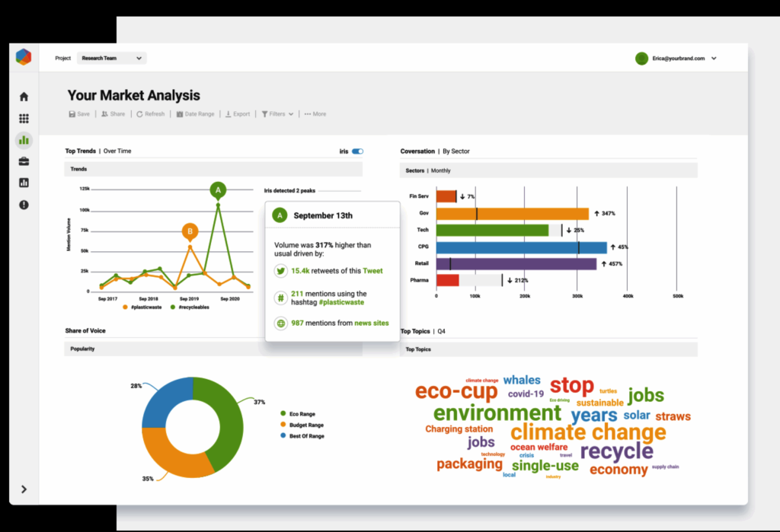Select peak marker B on the chart
Screen dimensions: 780x532
point(190,231)
